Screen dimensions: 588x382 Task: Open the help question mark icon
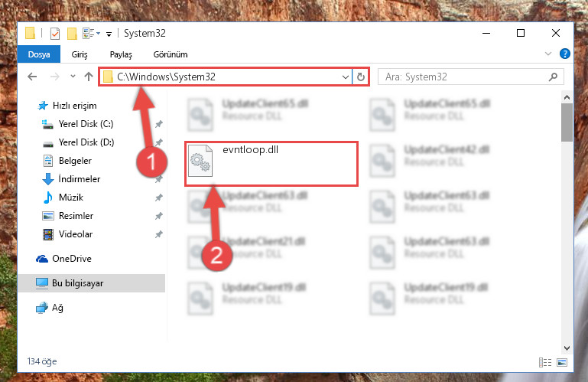pyautogui.click(x=565, y=54)
